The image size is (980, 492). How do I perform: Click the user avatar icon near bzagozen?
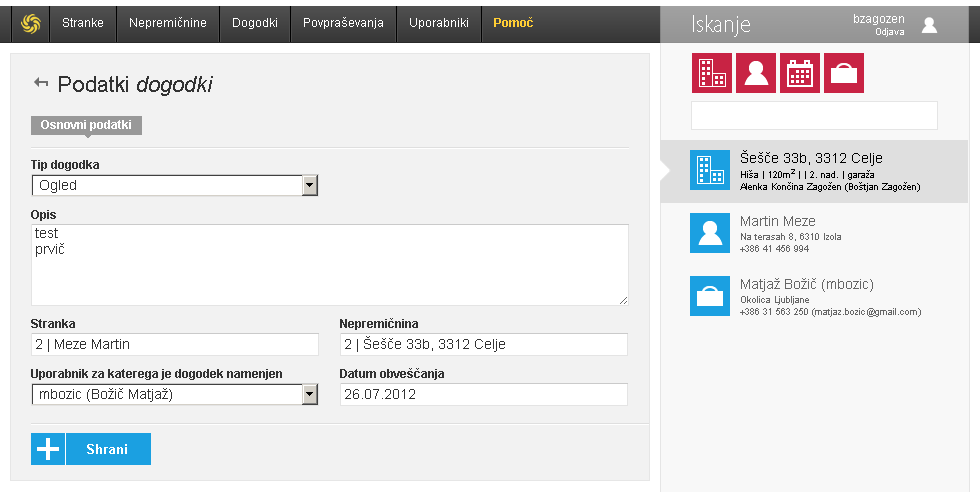click(x=929, y=25)
